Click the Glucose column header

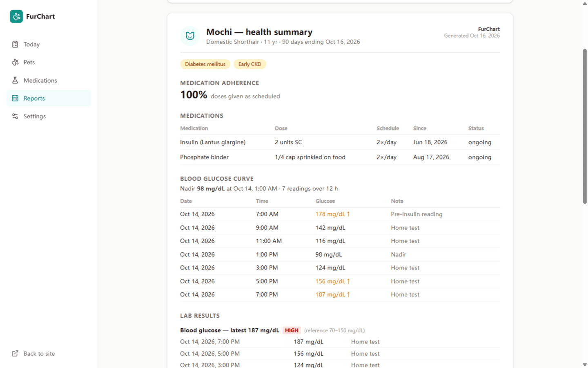point(325,201)
